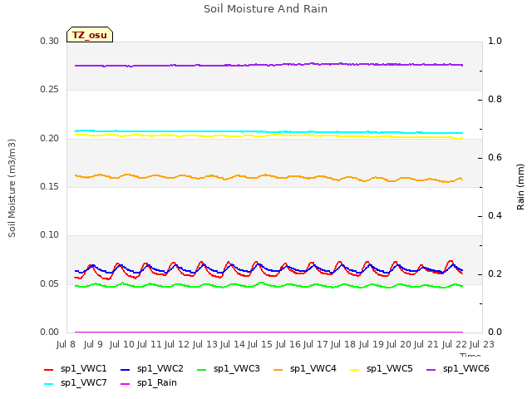Click the cyan sp1_VWC7 legend swatch
This screenshot has height=399, width=532.
[x=49, y=384]
